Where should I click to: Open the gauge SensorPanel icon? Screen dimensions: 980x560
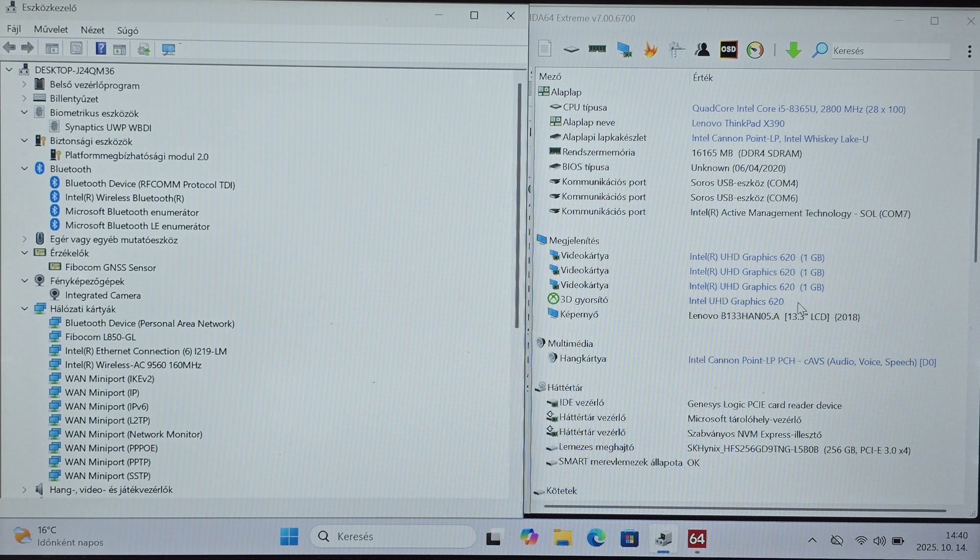tap(755, 50)
